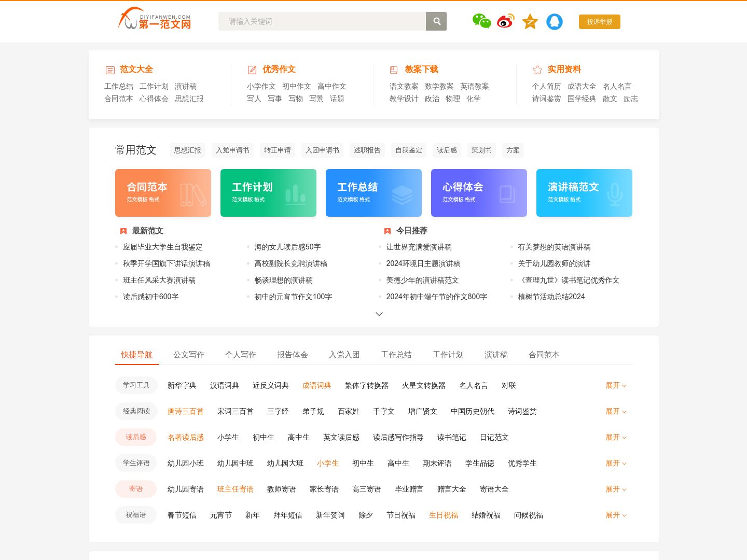747x560 pixels.
Task: Click the 投诉举报 button
Action: (600, 22)
